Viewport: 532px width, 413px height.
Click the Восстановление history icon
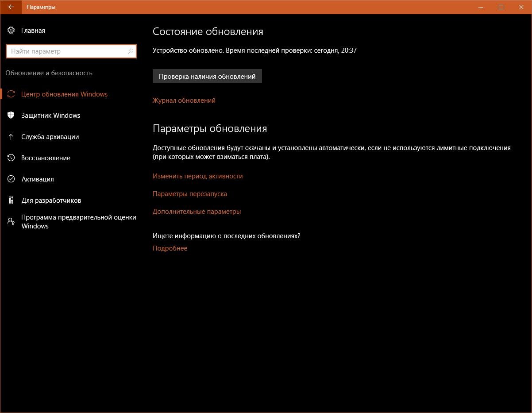pos(11,158)
